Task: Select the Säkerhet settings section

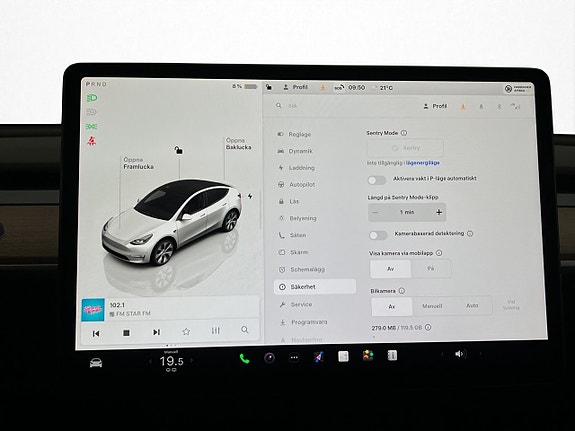Action: [315, 287]
